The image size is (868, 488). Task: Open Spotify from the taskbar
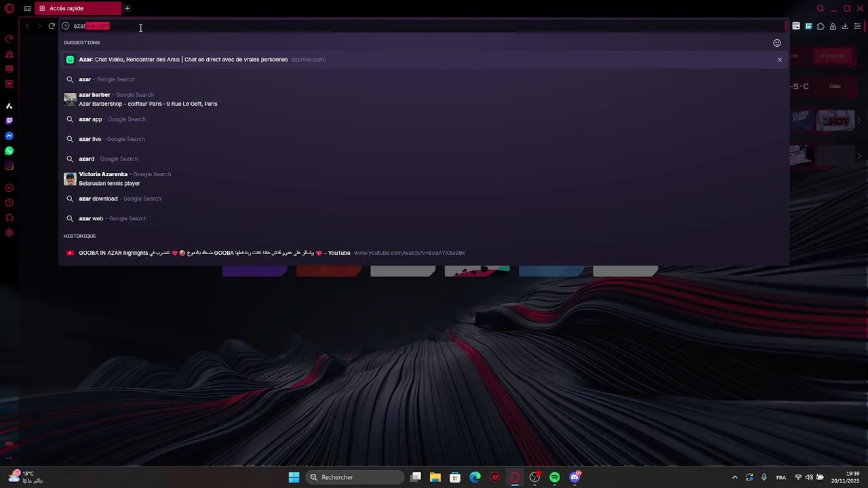pyautogui.click(x=555, y=477)
